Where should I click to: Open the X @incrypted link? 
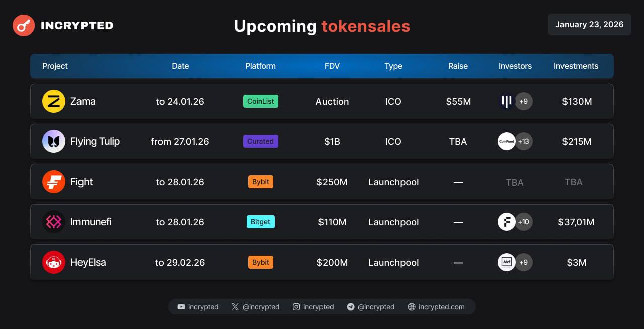click(256, 307)
